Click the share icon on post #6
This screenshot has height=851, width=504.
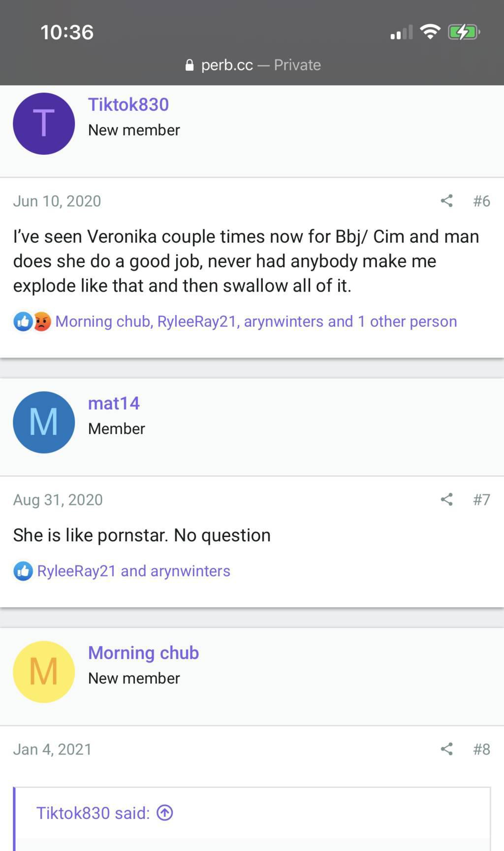click(446, 201)
